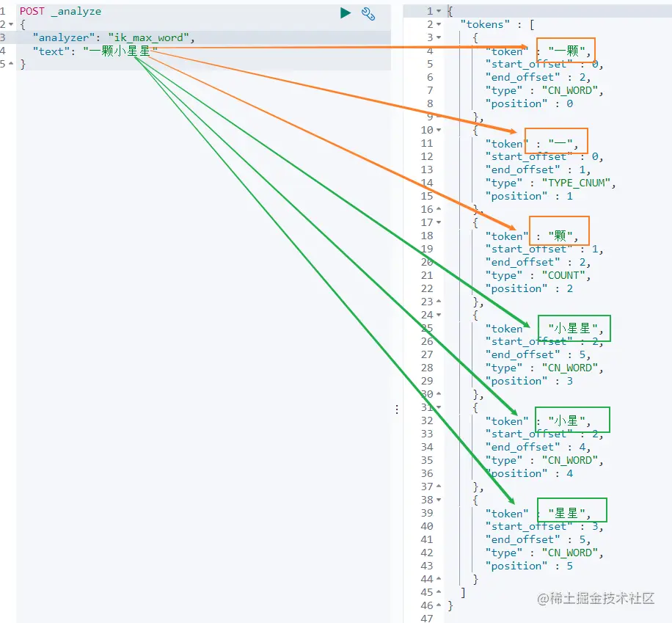Click "CN_WORD" type value on response line 35

click(x=569, y=461)
